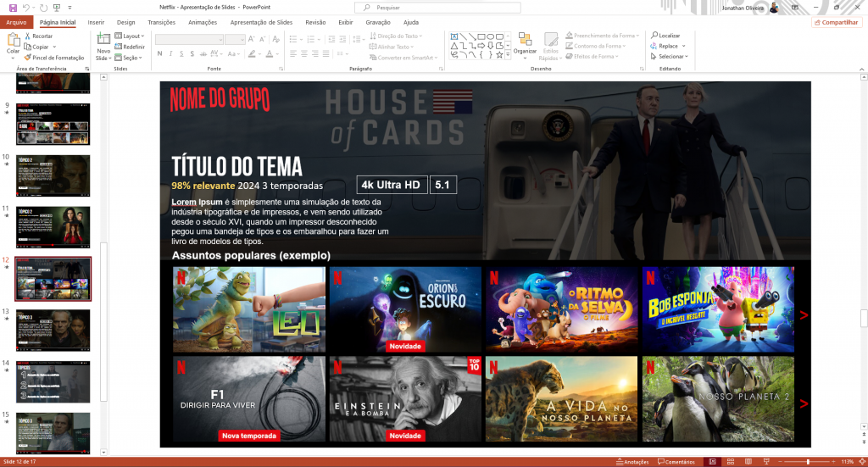Toggle italic (I) formatting
Screen dimensions: 868x467
click(170, 53)
